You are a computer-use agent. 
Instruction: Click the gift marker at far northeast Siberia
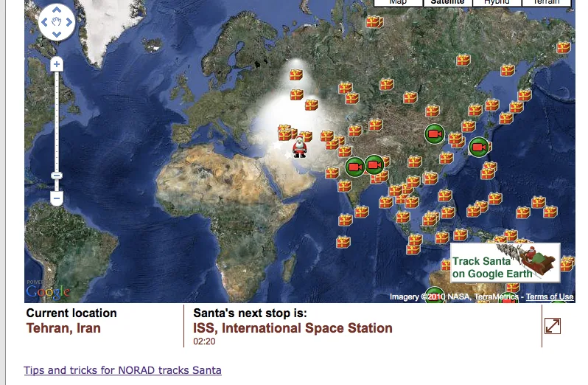coord(564,47)
